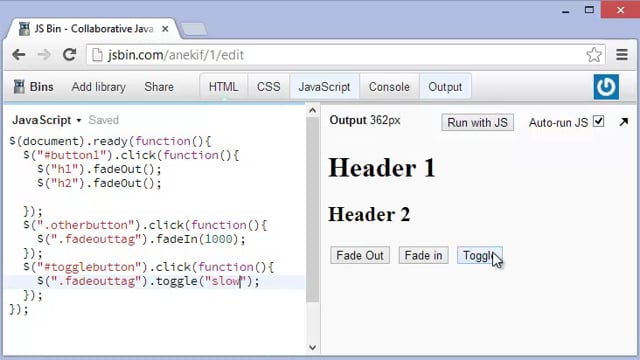Viewport: 640px width, 360px height.
Task: Open the Bins menu
Action: tap(33, 87)
